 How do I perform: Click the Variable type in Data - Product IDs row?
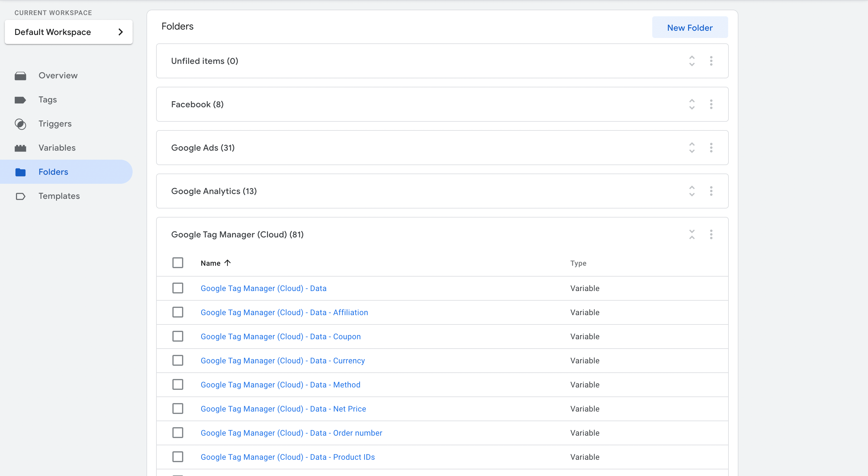(585, 457)
